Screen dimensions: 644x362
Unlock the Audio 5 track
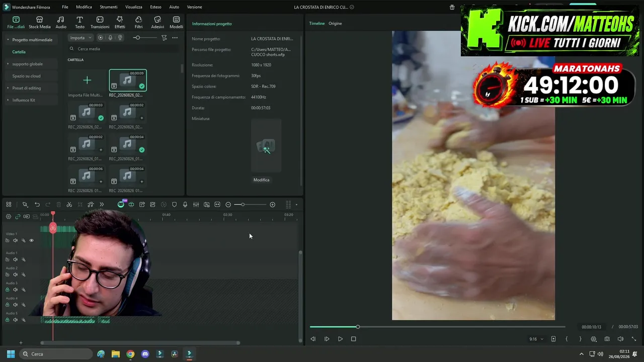coord(7,320)
